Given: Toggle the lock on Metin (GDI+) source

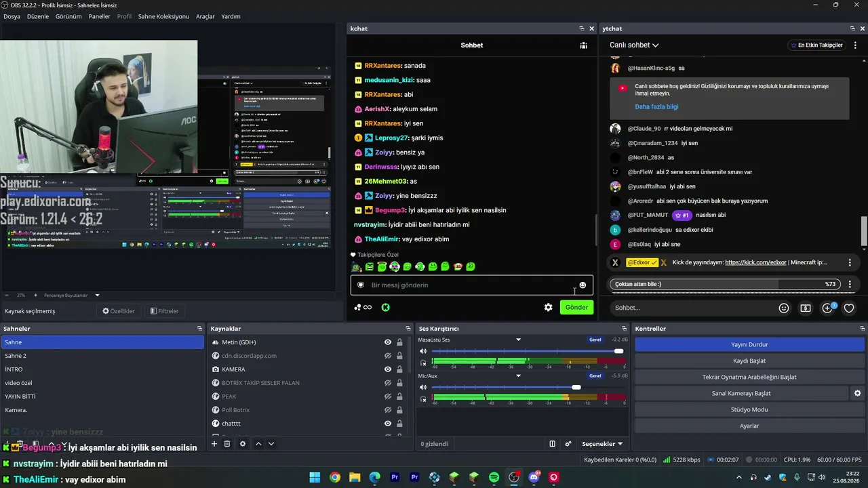Looking at the screenshot, I should pyautogui.click(x=399, y=342).
